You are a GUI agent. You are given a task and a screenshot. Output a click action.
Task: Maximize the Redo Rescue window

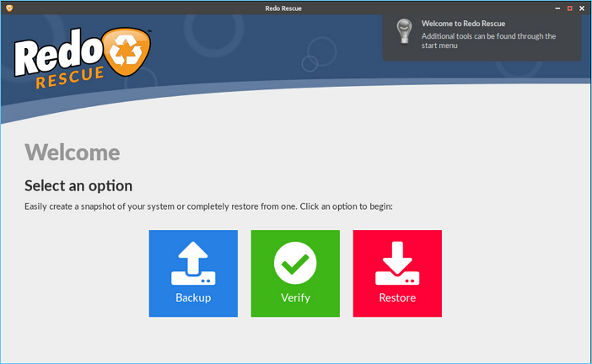click(570, 8)
